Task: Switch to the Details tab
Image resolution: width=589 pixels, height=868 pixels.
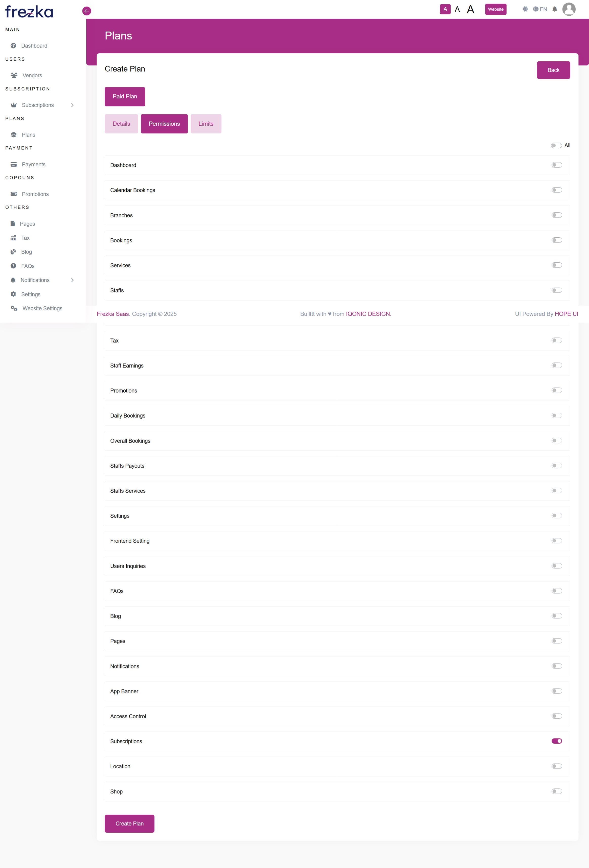Action: click(121, 124)
